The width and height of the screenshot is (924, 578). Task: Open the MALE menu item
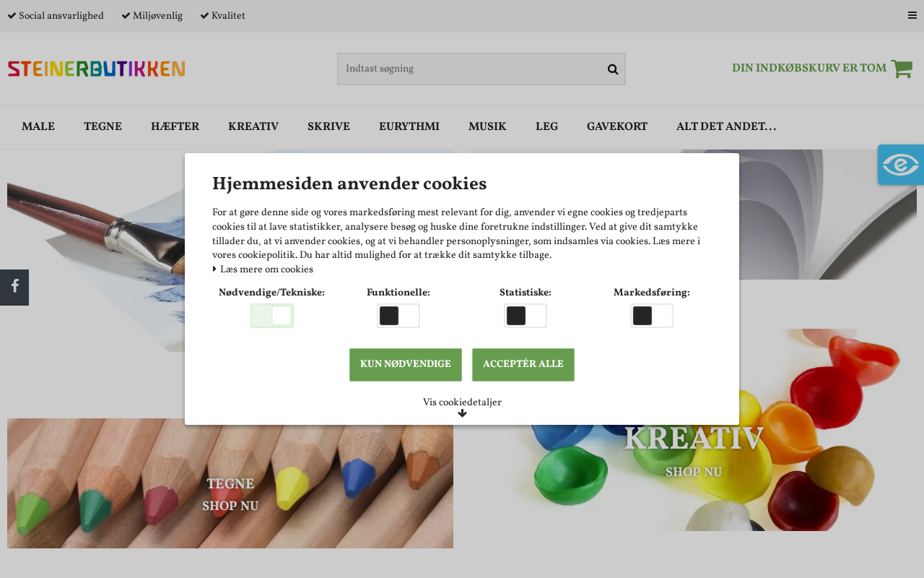click(38, 127)
